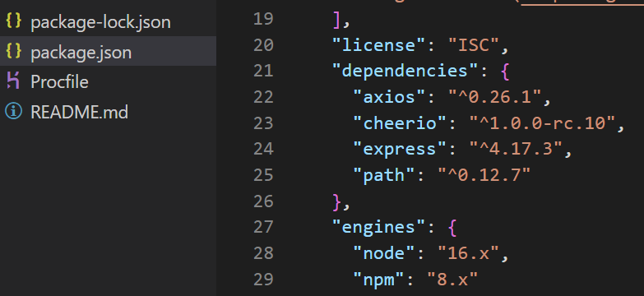The image size is (644, 296).
Task: Click the "^0.26.1" version string
Action: tap(495, 97)
